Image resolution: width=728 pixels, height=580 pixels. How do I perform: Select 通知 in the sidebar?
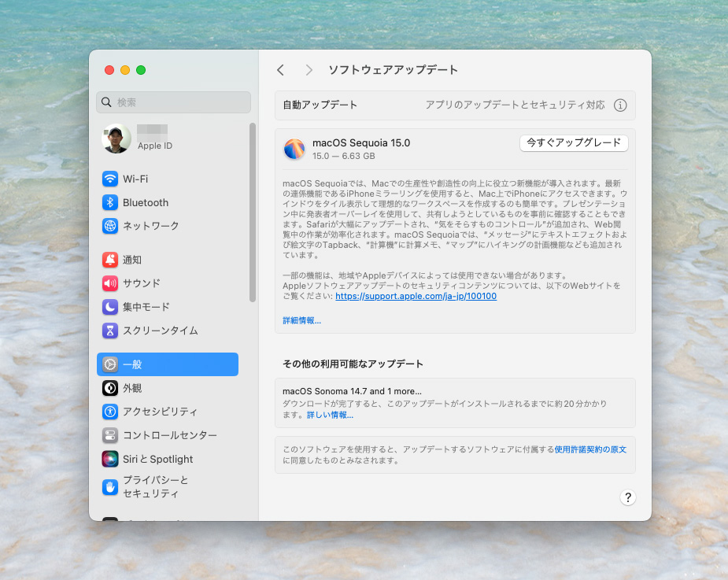(x=132, y=260)
